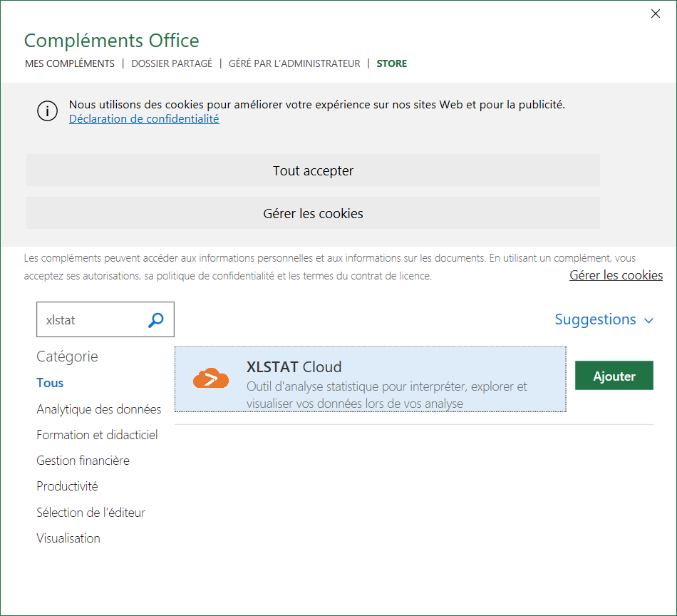The image size is (677, 616).
Task: Choose Formation et didacticiel category
Action: coord(97,435)
